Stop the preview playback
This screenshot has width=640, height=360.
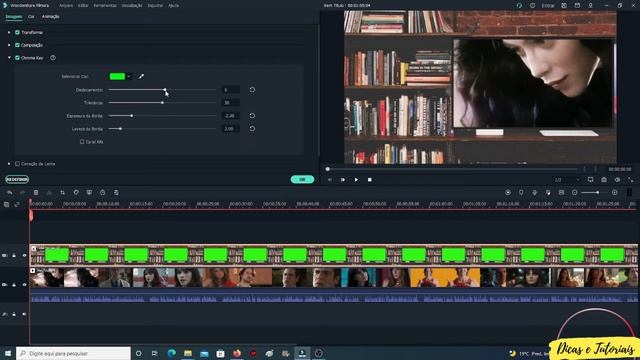pos(370,180)
